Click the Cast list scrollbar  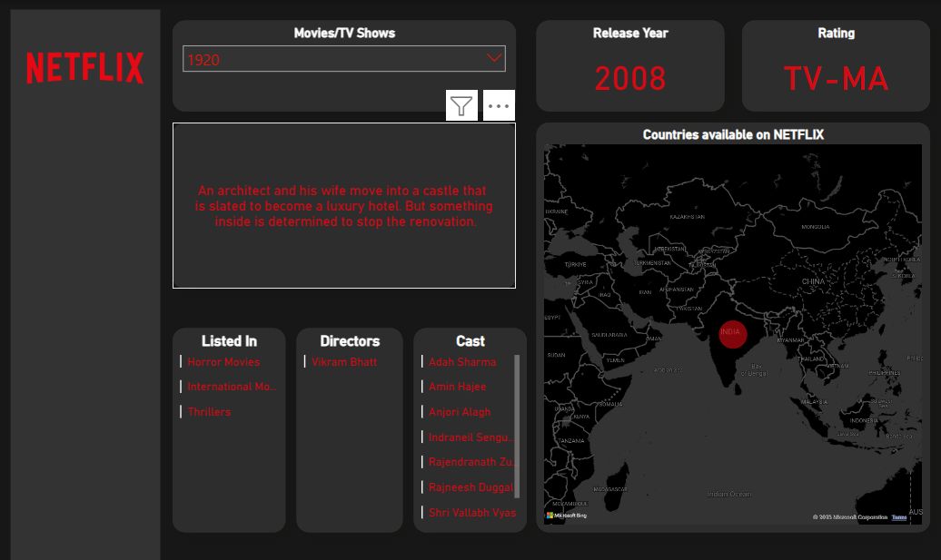tap(517, 427)
